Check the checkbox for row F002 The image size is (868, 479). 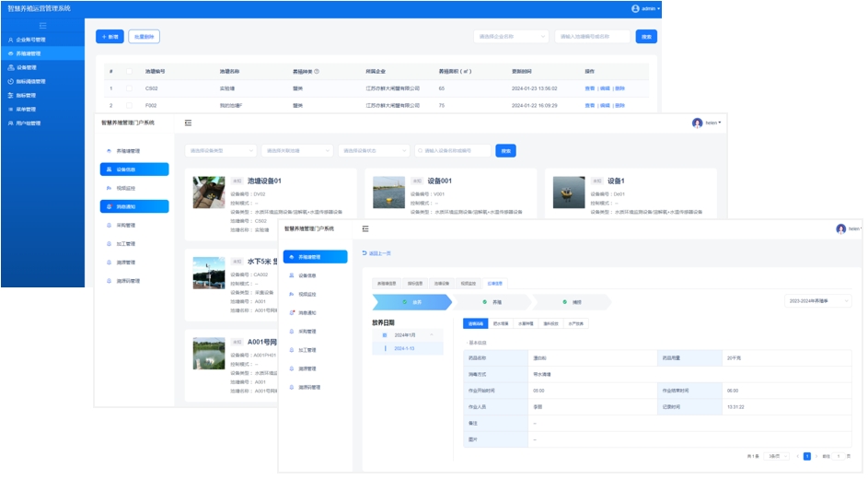pos(130,105)
